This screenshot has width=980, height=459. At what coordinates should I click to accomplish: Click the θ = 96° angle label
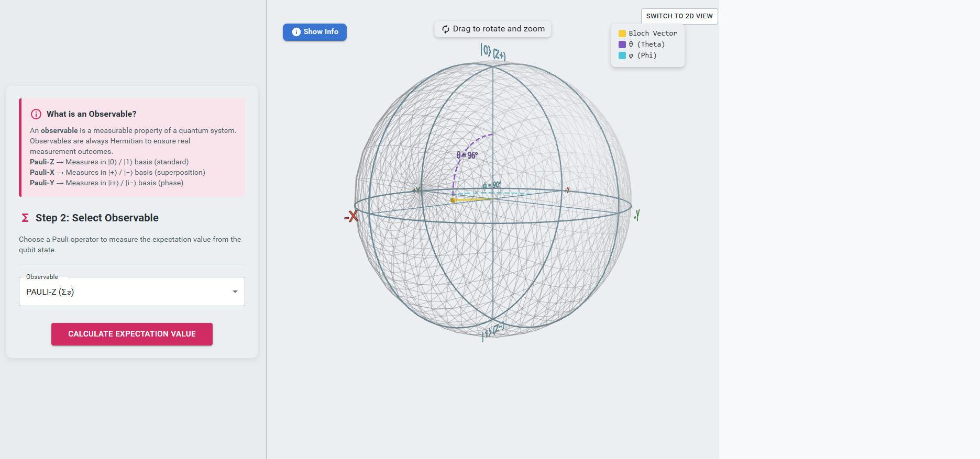[x=467, y=155]
